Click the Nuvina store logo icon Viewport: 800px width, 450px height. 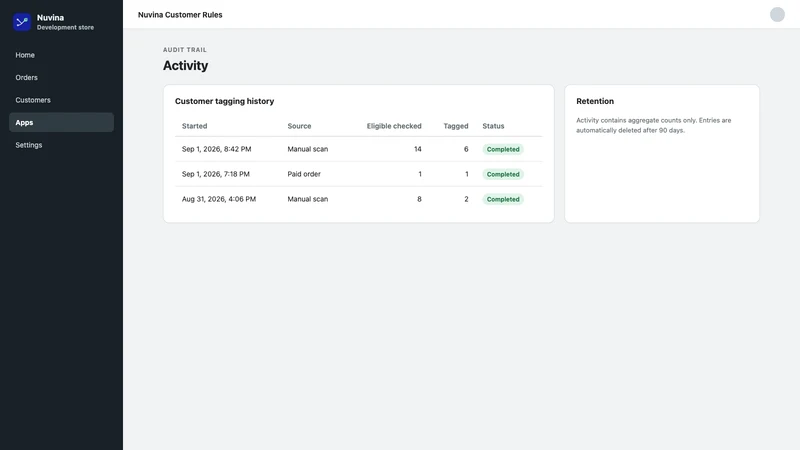(22, 22)
